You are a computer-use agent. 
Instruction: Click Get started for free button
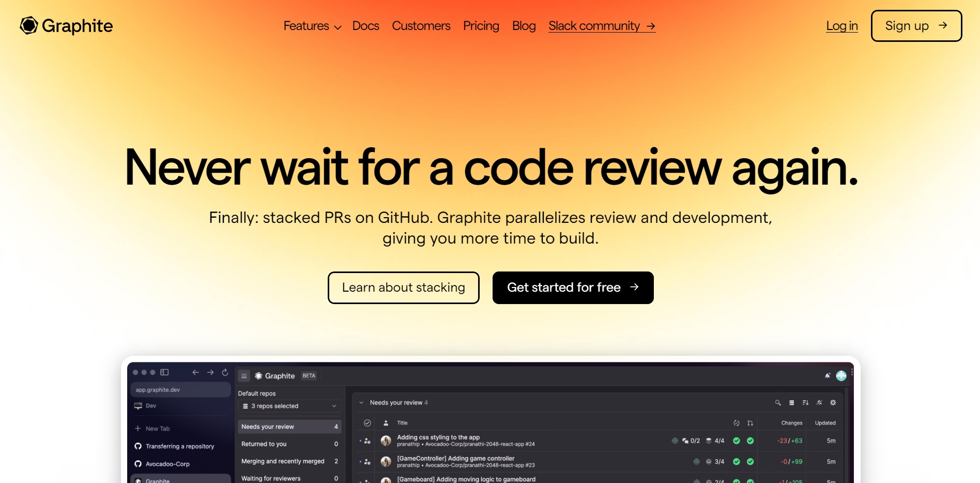[573, 288]
